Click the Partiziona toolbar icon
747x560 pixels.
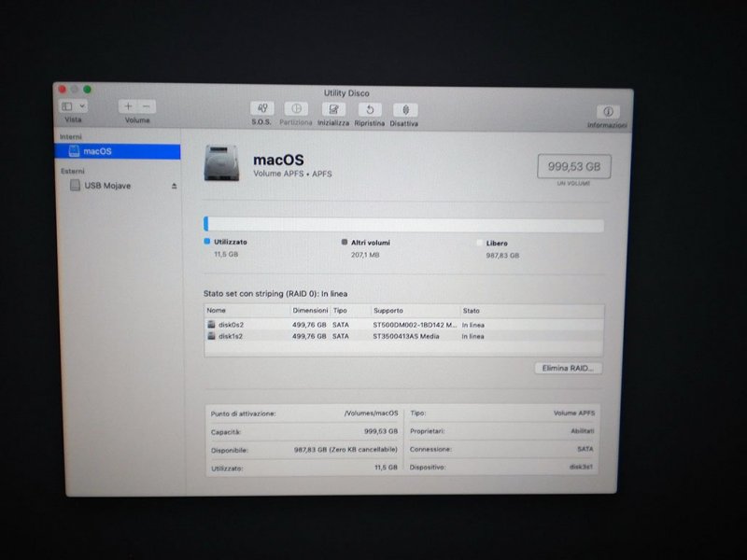pos(296,109)
